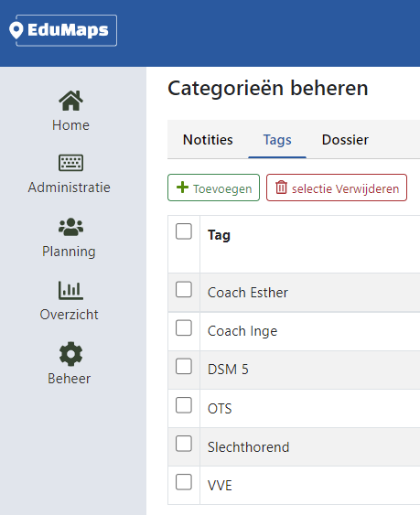Switch to the Notities tab
This screenshot has height=515, width=420.
point(208,140)
